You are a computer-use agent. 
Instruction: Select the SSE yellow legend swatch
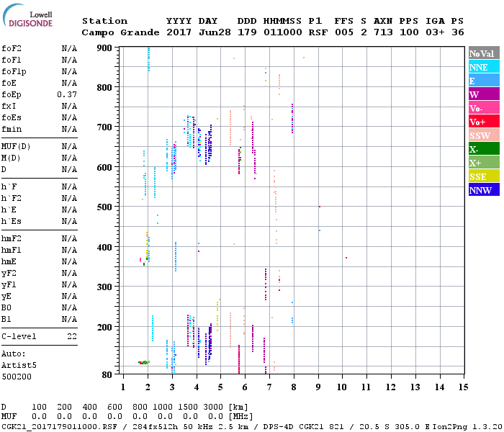pos(483,176)
